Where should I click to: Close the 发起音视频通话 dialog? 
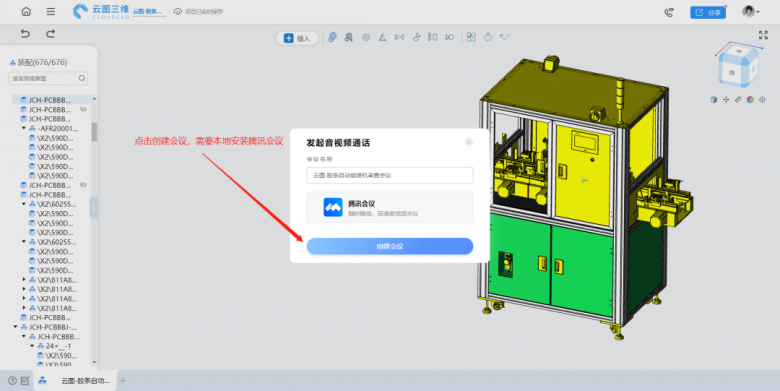tap(469, 142)
